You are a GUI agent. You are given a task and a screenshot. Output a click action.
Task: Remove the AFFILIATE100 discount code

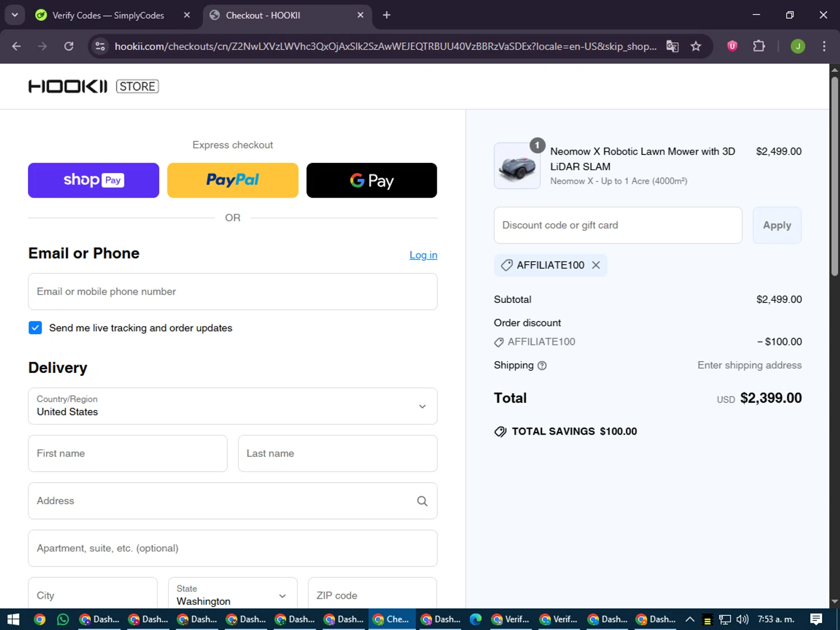[x=596, y=265]
